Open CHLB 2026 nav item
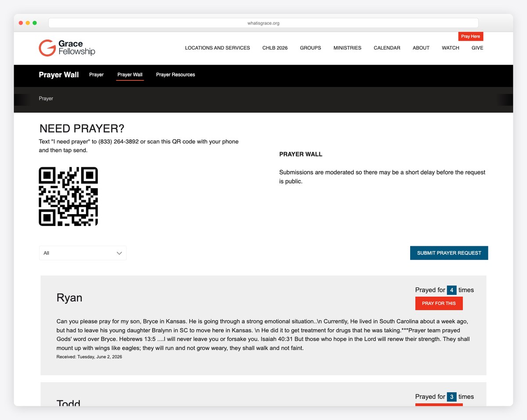This screenshot has height=420, width=527. 275,48
